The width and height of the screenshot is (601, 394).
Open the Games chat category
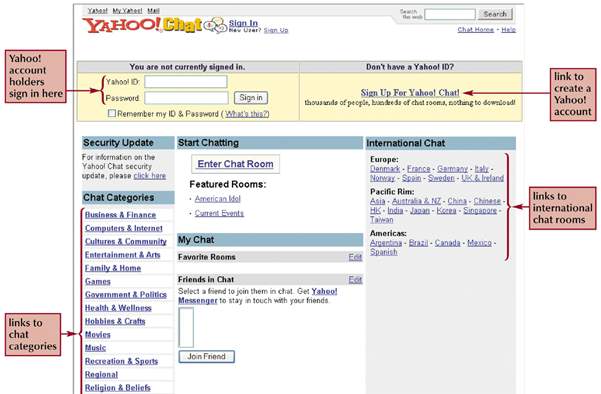pos(98,281)
